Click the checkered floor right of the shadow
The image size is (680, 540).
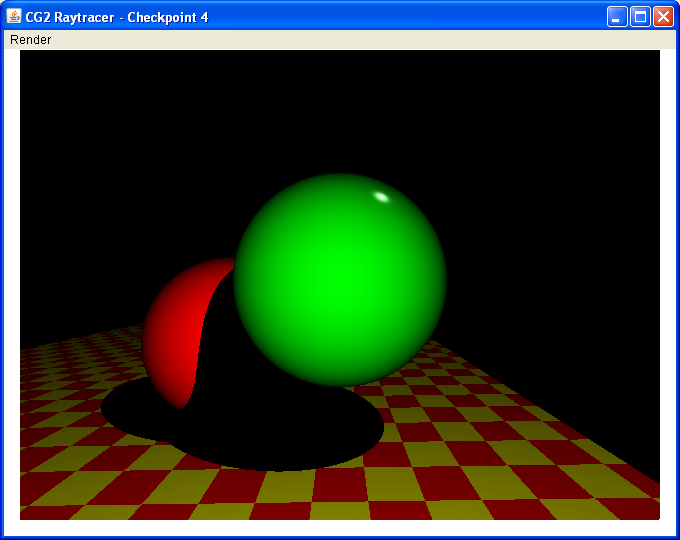point(500,440)
